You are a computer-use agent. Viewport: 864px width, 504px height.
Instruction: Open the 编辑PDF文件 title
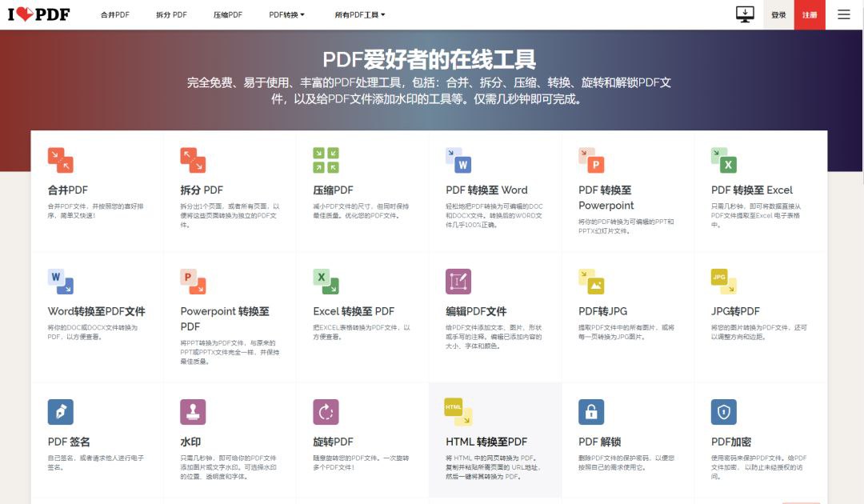pos(476,311)
